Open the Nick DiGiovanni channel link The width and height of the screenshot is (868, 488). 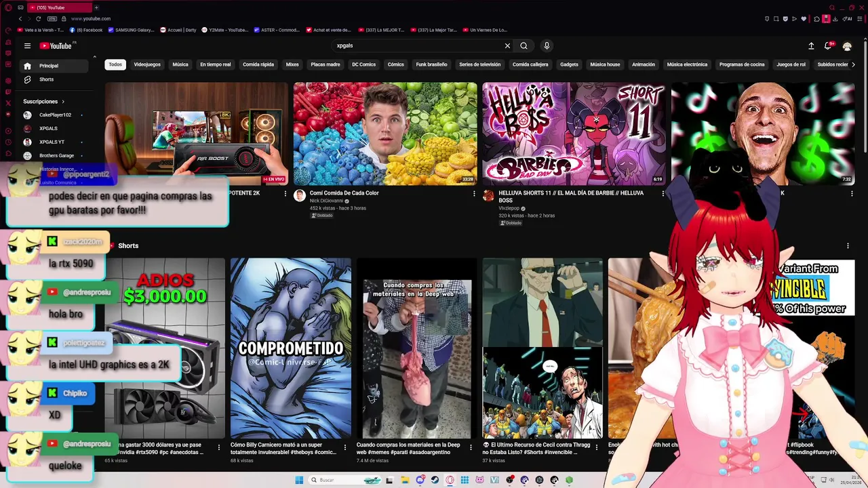326,201
